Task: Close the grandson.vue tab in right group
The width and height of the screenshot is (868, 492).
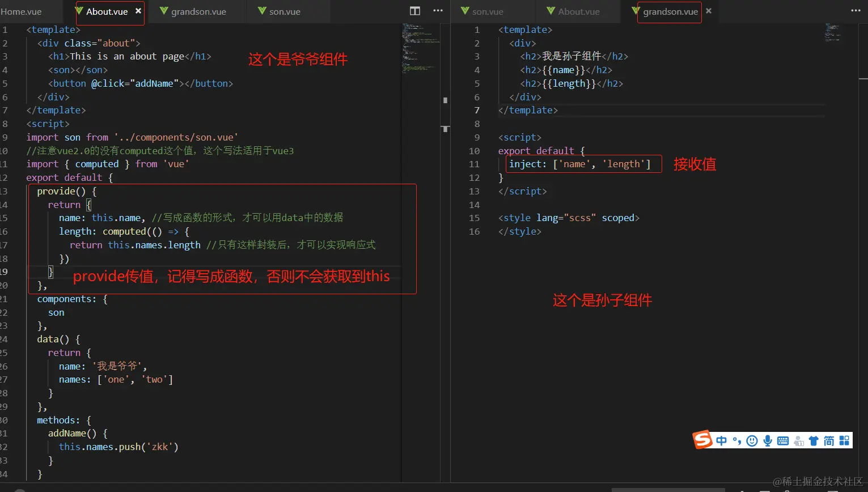Action: click(x=709, y=11)
